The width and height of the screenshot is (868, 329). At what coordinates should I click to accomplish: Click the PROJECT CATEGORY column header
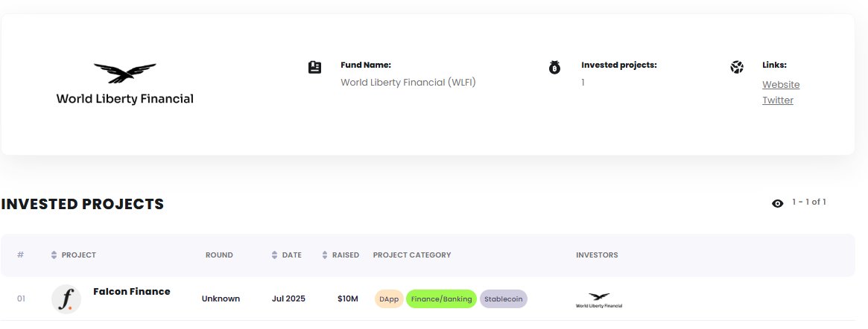(x=412, y=255)
